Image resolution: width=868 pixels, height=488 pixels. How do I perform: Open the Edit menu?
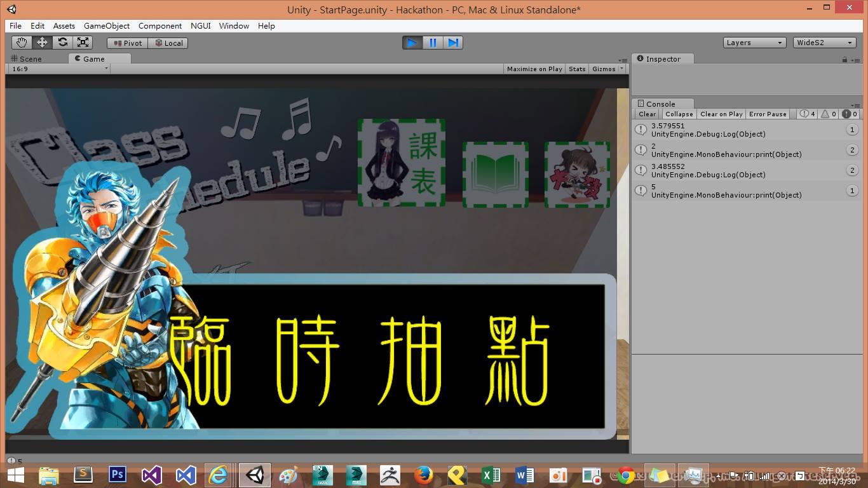[37, 25]
